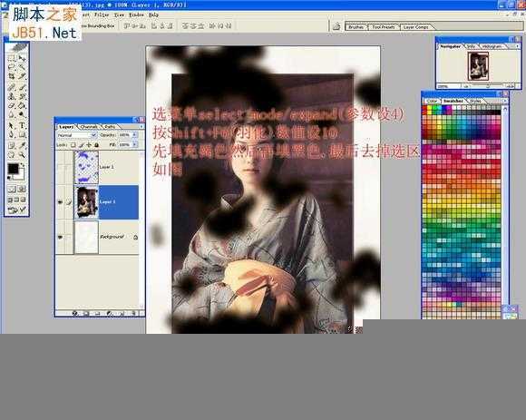Switch to the Styles tab
Image resolution: width=526 pixels, height=420 pixels.
475,101
